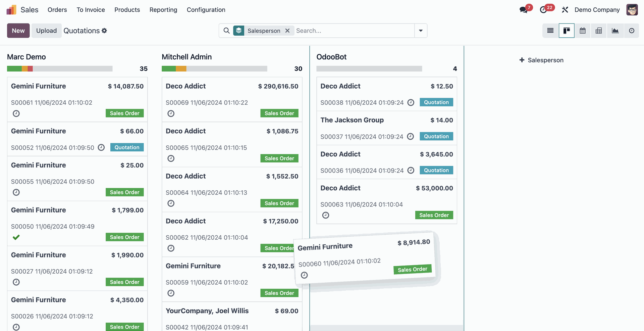Open Deco Addict card $ 290,616.50
Viewport: 644px width, 331px height.
pyautogui.click(x=232, y=99)
